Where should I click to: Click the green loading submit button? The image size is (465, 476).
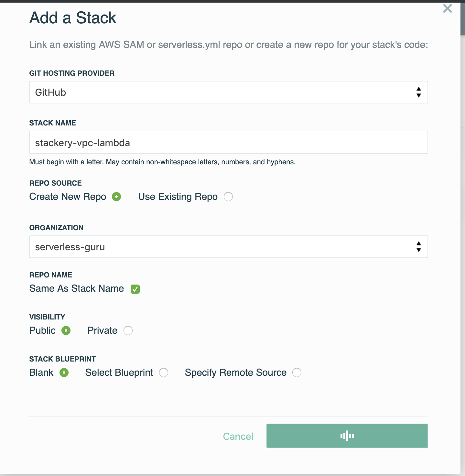coord(347,436)
